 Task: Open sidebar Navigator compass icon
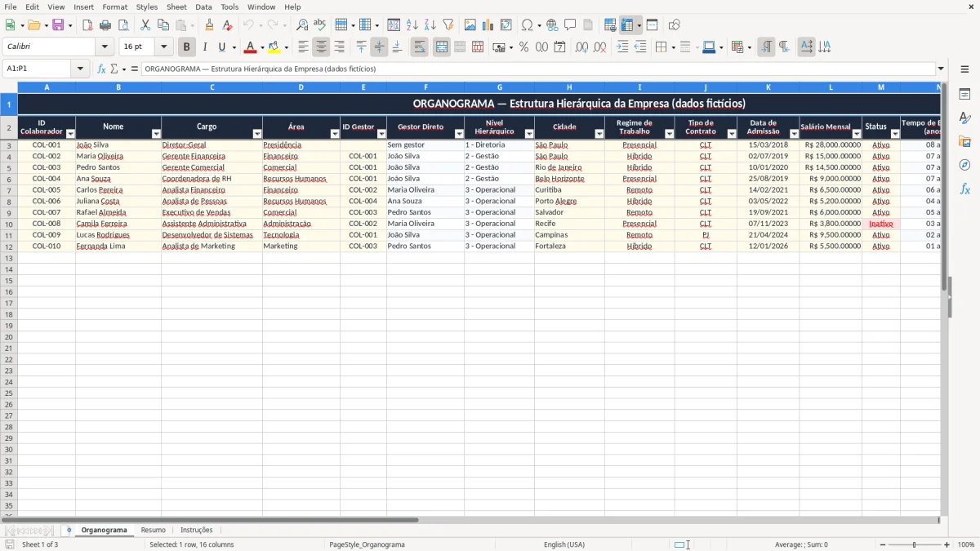coord(964,165)
